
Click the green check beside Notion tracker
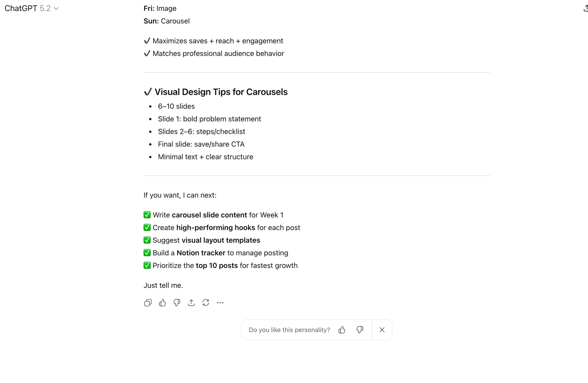pyautogui.click(x=147, y=253)
